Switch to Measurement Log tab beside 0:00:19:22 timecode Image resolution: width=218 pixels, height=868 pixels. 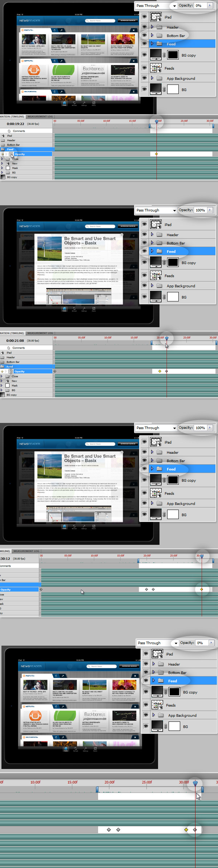pyautogui.click(x=40, y=116)
